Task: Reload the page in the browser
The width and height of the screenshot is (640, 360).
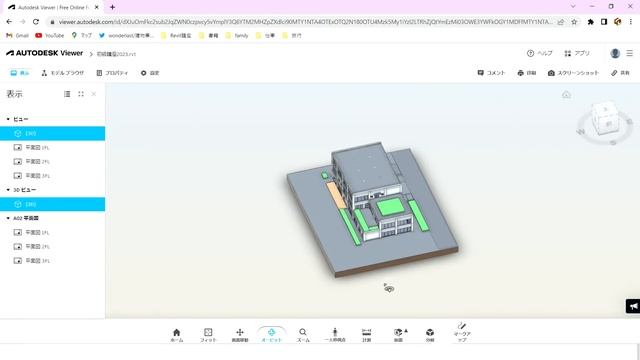Action: (36, 22)
